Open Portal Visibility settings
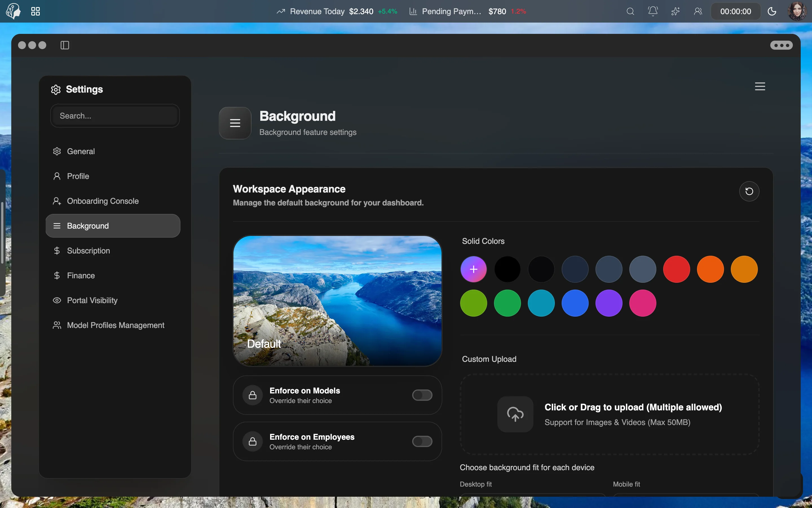Image resolution: width=812 pixels, height=508 pixels. coord(113,300)
